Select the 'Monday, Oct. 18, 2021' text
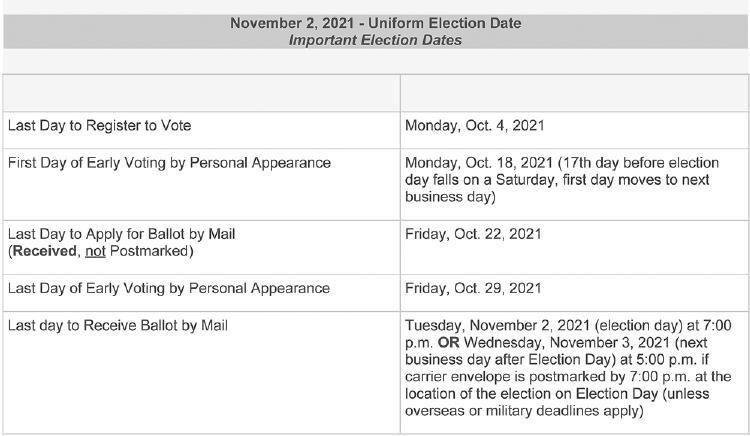This screenshot has height=436, width=750. 479,163
